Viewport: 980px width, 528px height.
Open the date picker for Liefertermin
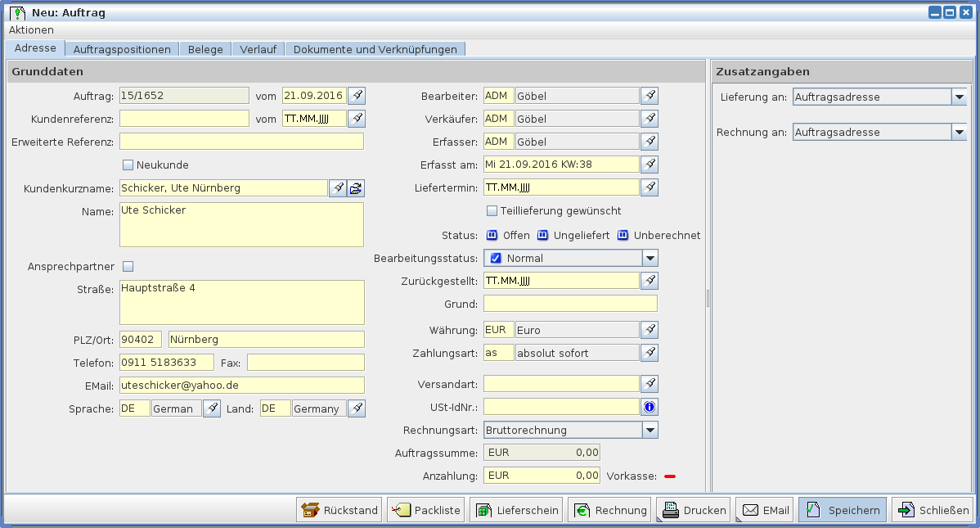tap(649, 188)
